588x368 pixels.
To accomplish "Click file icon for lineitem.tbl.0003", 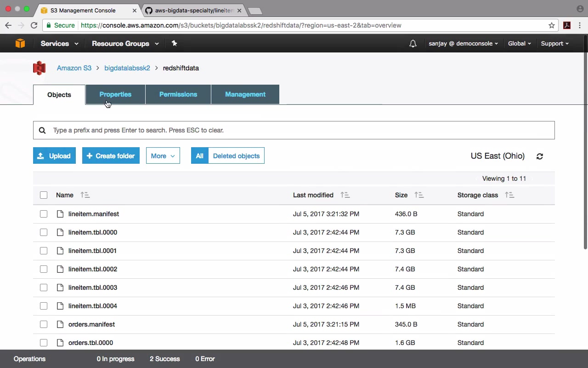I will (60, 287).
